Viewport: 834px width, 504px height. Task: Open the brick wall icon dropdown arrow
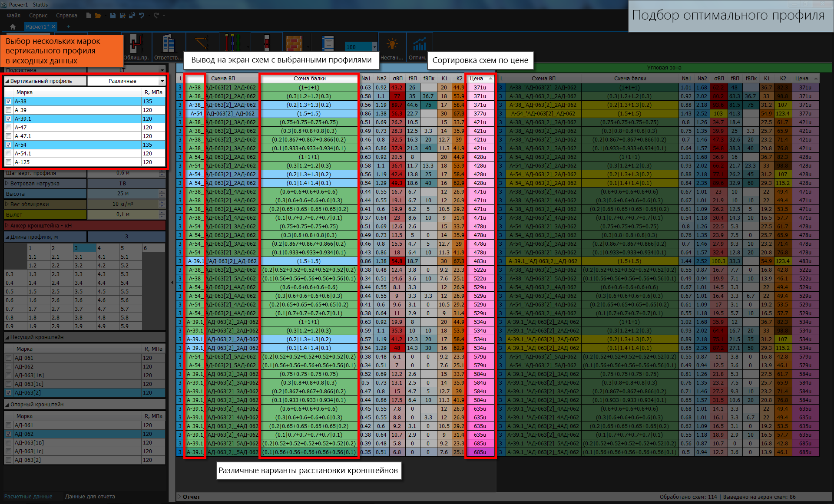[x=308, y=46]
